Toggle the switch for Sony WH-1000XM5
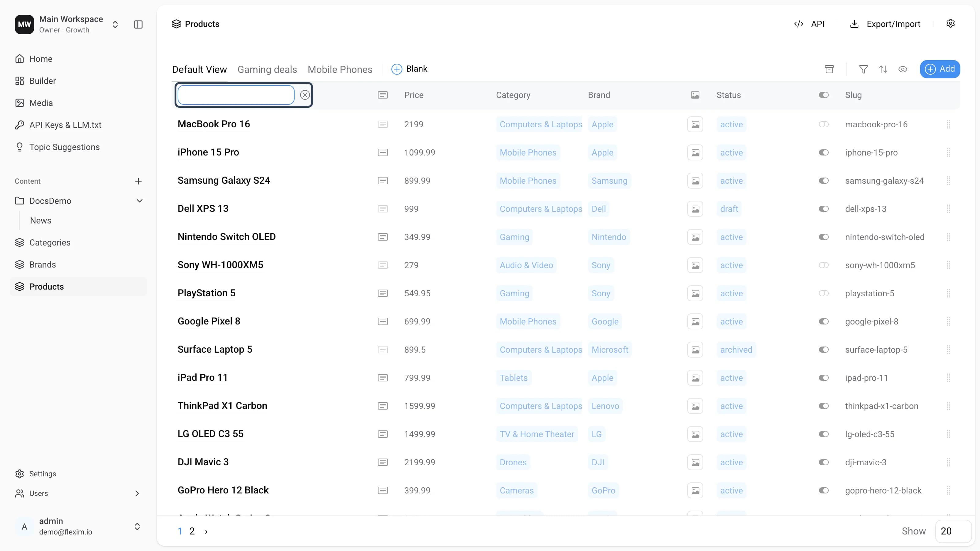 tap(824, 265)
